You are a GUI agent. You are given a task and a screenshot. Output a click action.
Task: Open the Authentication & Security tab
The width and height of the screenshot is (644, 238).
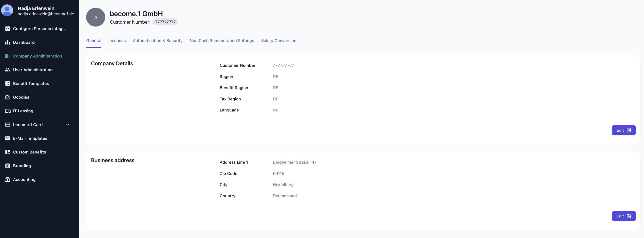[x=157, y=41]
